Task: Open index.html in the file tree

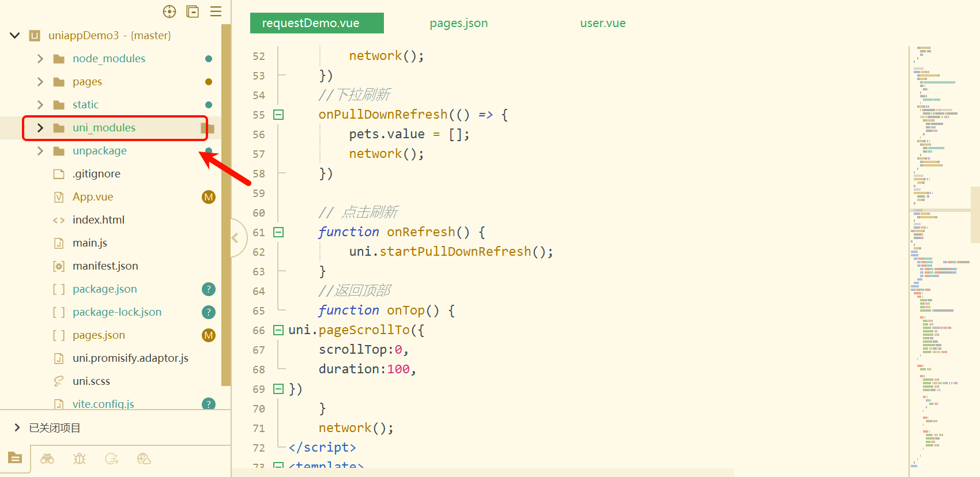Action: tap(99, 219)
